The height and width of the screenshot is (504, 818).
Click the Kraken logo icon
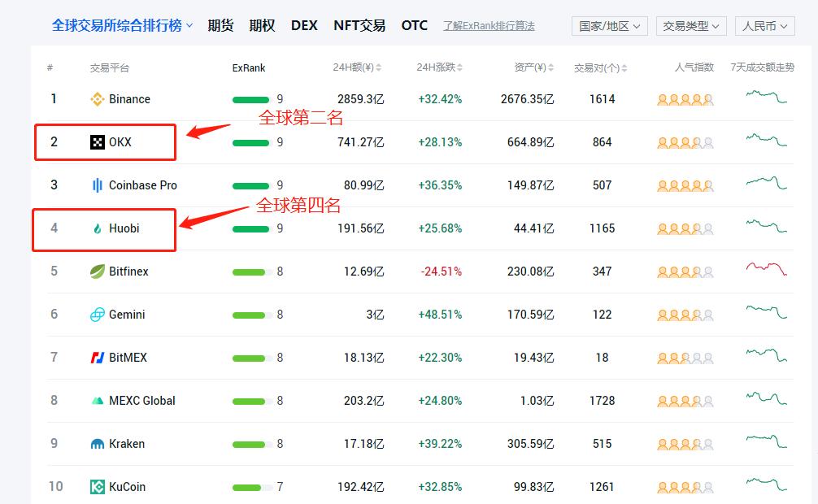coord(98,444)
